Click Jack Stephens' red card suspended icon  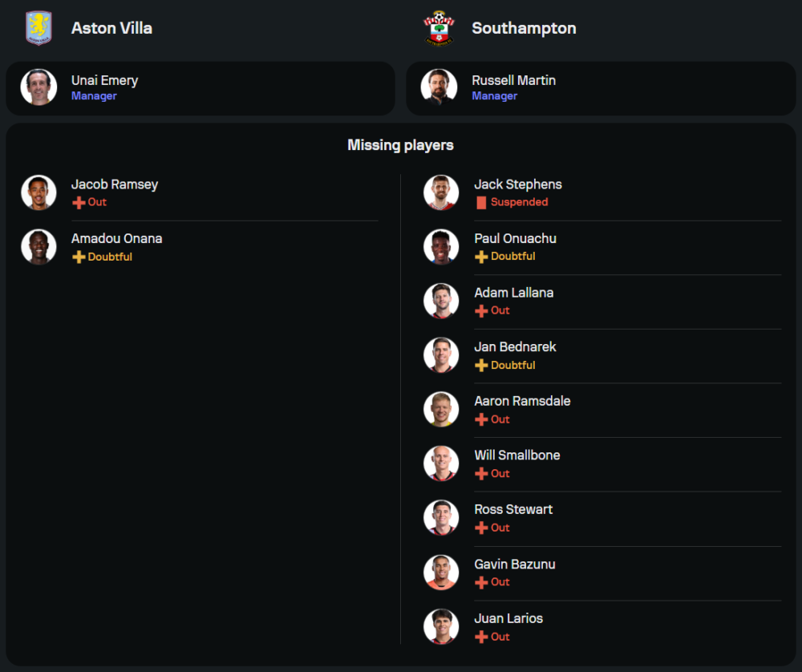(481, 203)
